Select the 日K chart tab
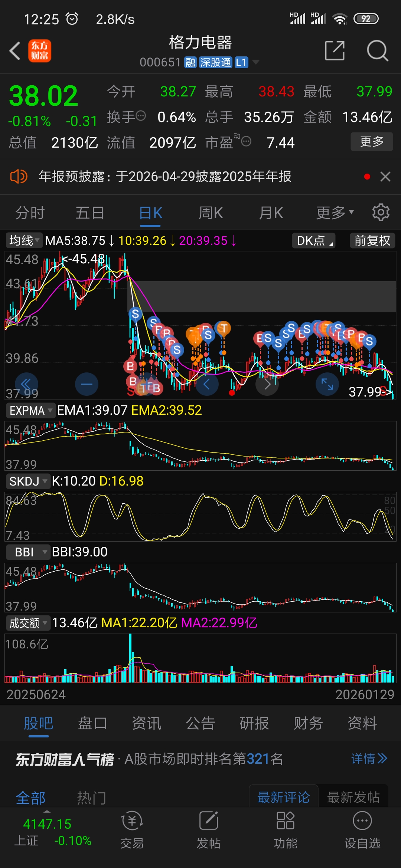The width and height of the screenshot is (401, 868). coord(150,214)
